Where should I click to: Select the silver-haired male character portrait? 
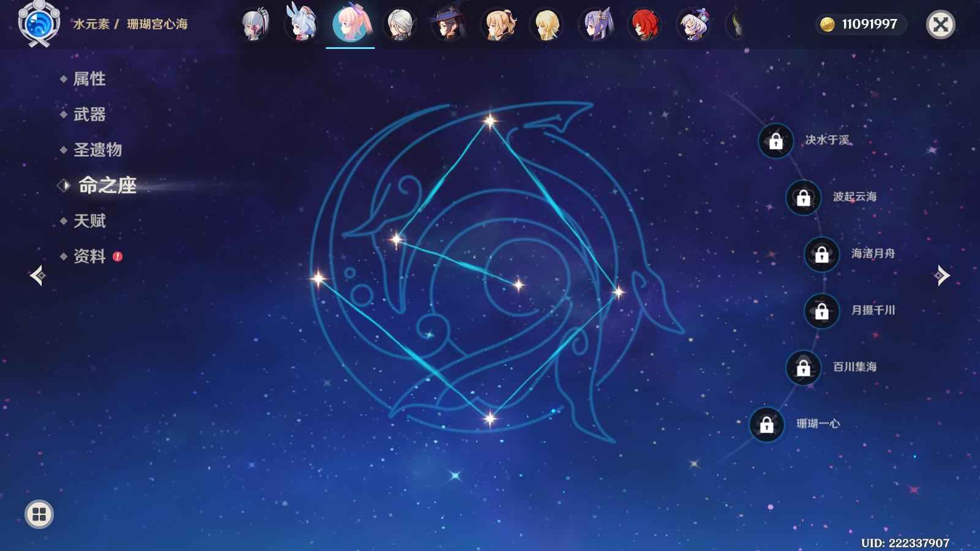399,24
